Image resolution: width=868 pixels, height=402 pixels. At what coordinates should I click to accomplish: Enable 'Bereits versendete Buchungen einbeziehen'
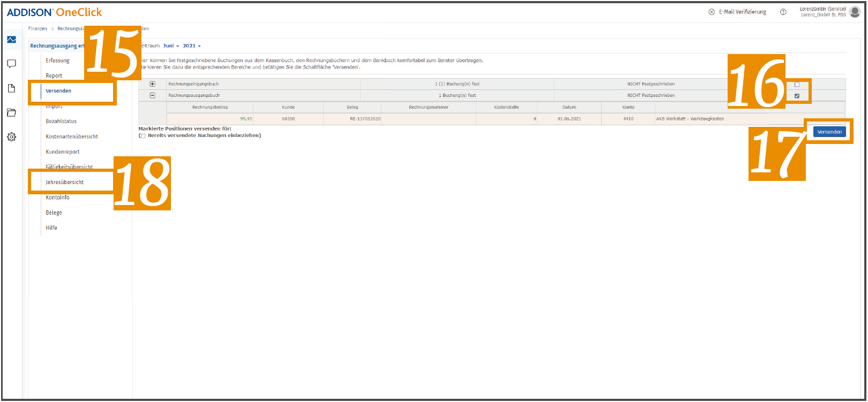click(x=143, y=136)
